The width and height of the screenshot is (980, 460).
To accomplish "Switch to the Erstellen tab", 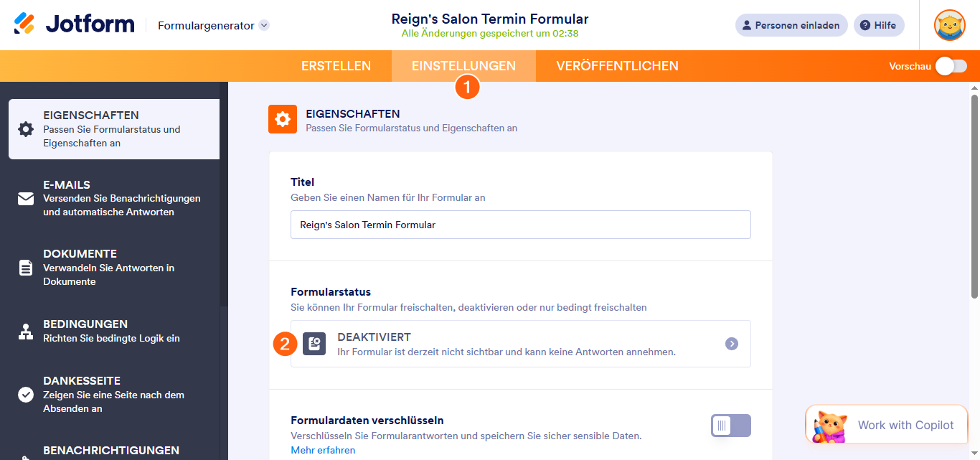I will (x=336, y=66).
